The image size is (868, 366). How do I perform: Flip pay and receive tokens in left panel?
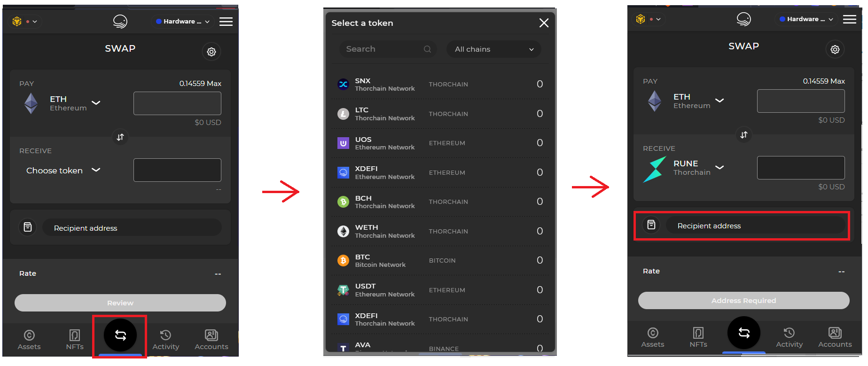(120, 137)
